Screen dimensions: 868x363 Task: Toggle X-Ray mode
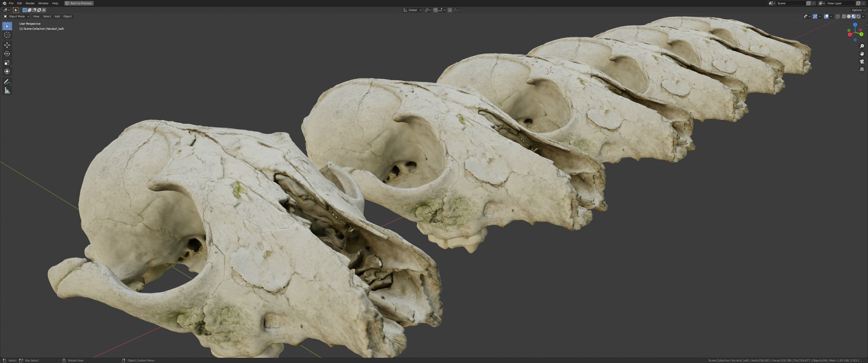tap(838, 16)
